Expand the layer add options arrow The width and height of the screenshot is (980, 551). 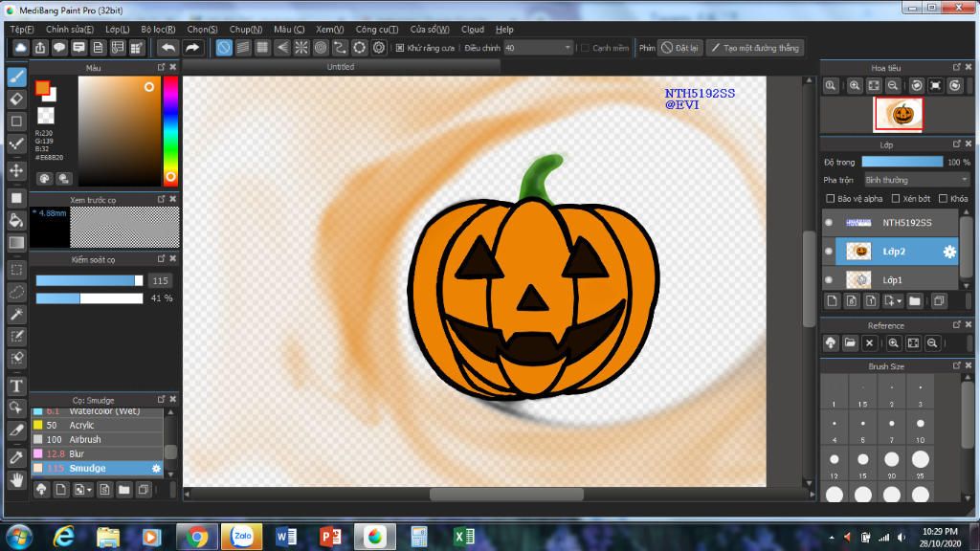tap(900, 301)
